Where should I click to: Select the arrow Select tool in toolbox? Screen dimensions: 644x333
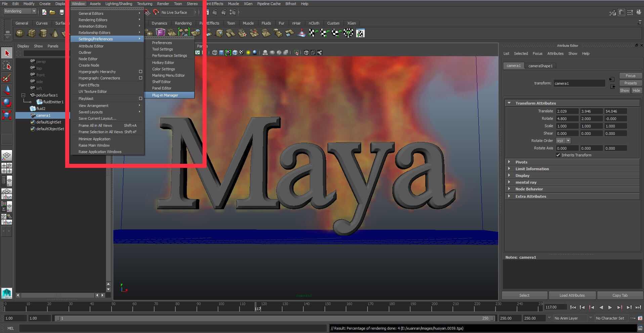(7, 53)
